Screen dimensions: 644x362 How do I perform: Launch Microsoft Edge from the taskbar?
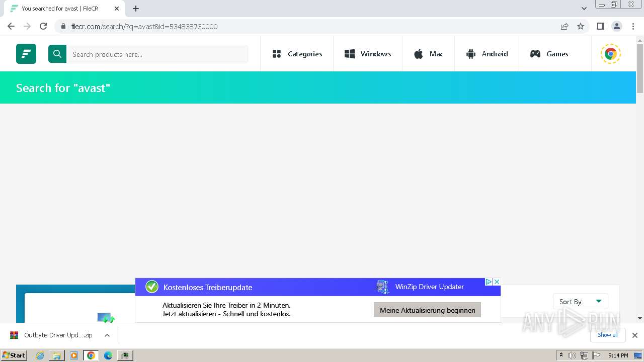point(108,355)
